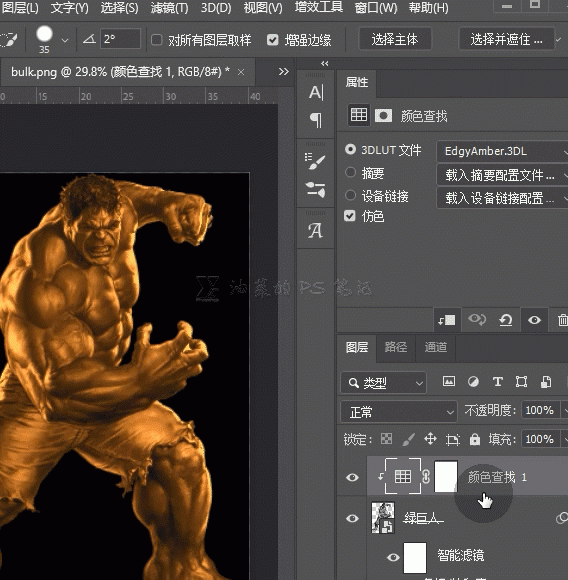Open blend mode 正常 dropdown
568x580 pixels.
pos(399,411)
